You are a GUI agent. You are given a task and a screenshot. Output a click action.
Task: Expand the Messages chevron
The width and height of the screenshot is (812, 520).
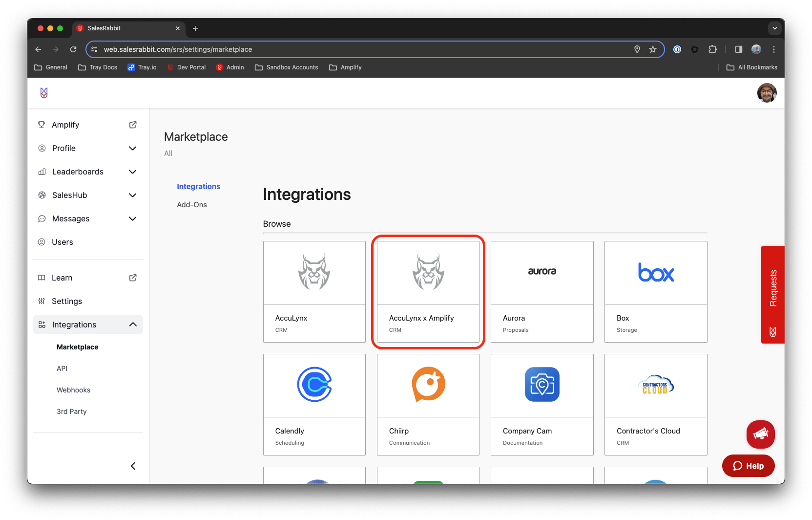click(x=132, y=218)
